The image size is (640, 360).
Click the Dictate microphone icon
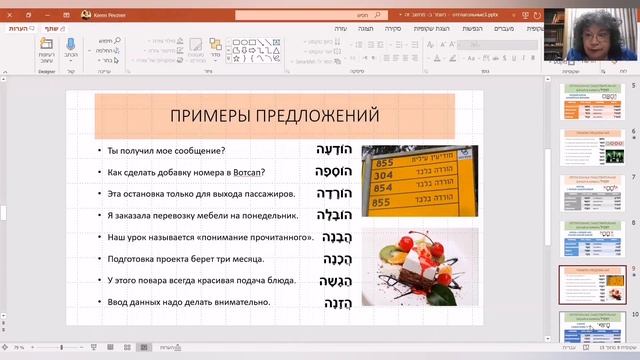[x=71, y=43]
